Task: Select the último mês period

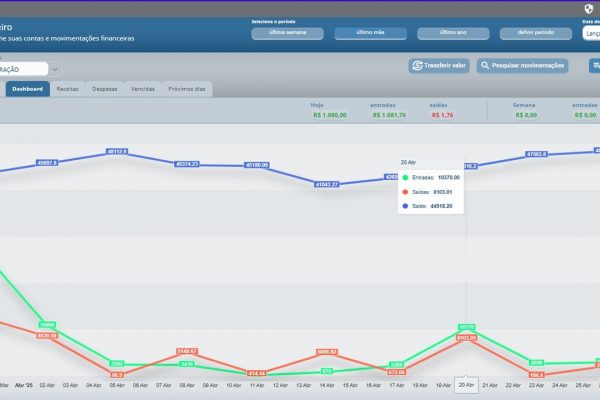Action: 370,33
